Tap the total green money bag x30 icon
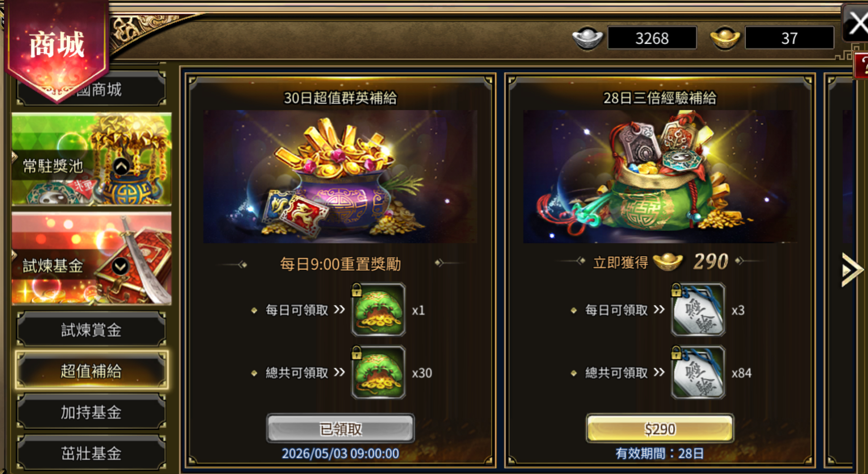The width and height of the screenshot is (868, 474). (x=378, y=373)
